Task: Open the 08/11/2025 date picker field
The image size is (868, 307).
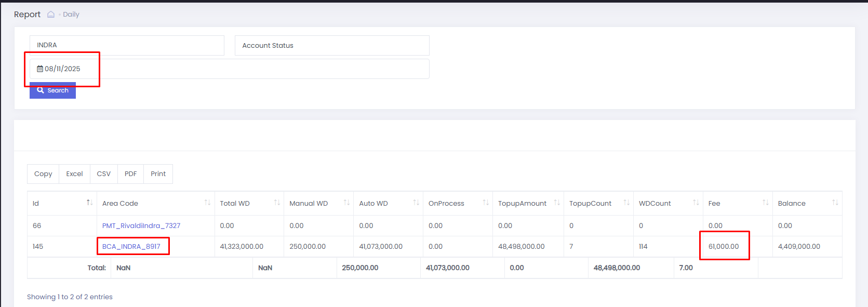Action: click(229, 69)
